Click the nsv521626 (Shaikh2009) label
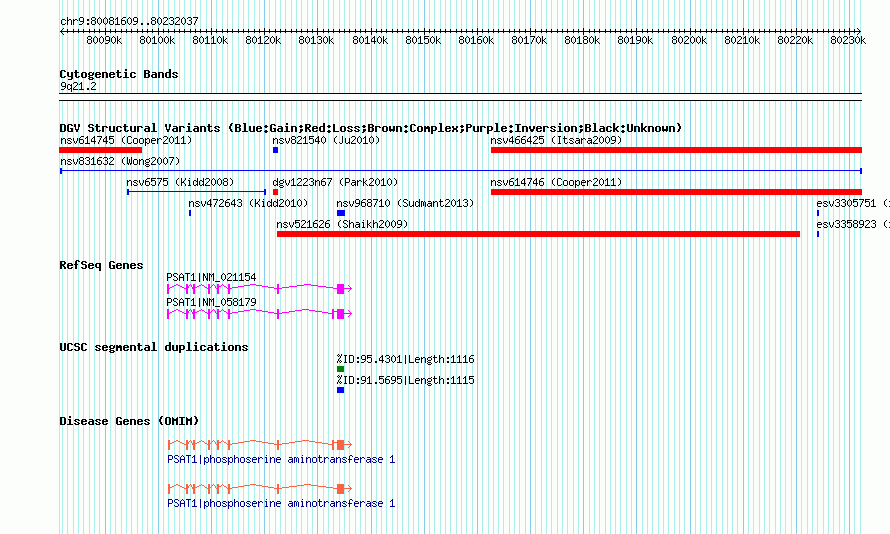Viewport: 890px width, 534px height. (x=342, y=224)
